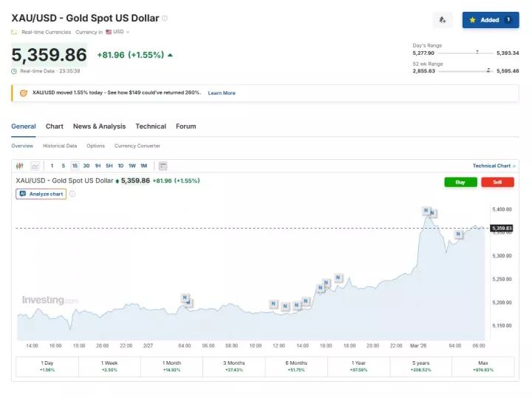The width and height of the screenshot is (532, 398).
Task: Select the 15 minute chart interval
Action: point(75,166)
